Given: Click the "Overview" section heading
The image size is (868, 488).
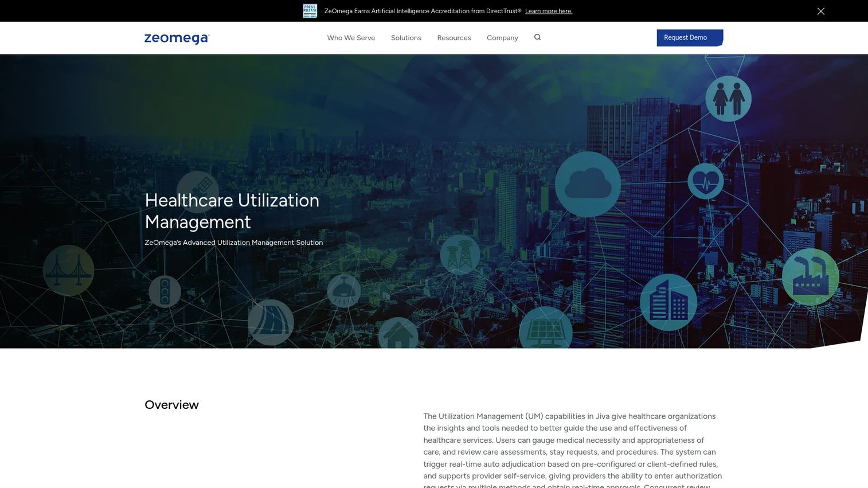Looking at the screenshot, I should [171, 405].
